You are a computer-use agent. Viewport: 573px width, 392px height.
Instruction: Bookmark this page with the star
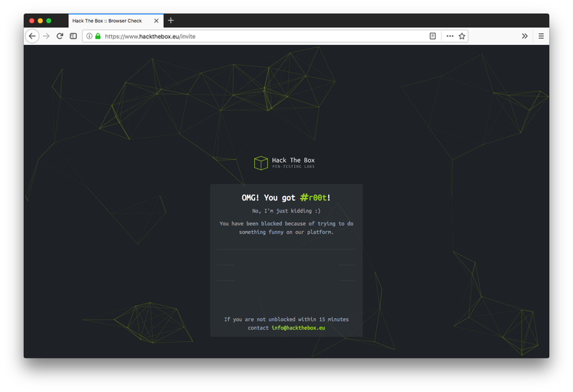(462, 36)
